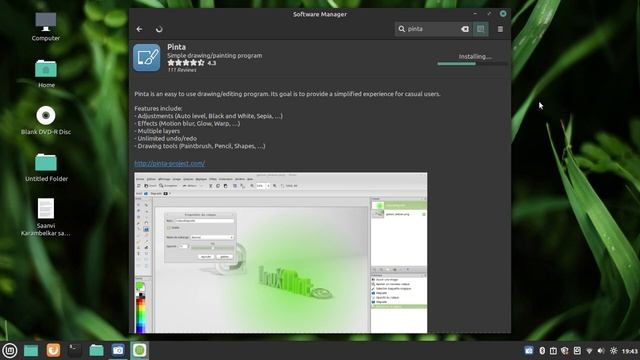
Task: Open the 111 Reviews text
Action: 182,70
